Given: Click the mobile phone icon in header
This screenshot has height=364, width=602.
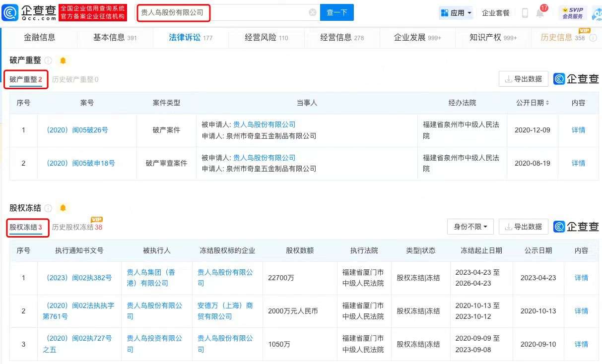Looking at the screenshot, I should 525,13.
